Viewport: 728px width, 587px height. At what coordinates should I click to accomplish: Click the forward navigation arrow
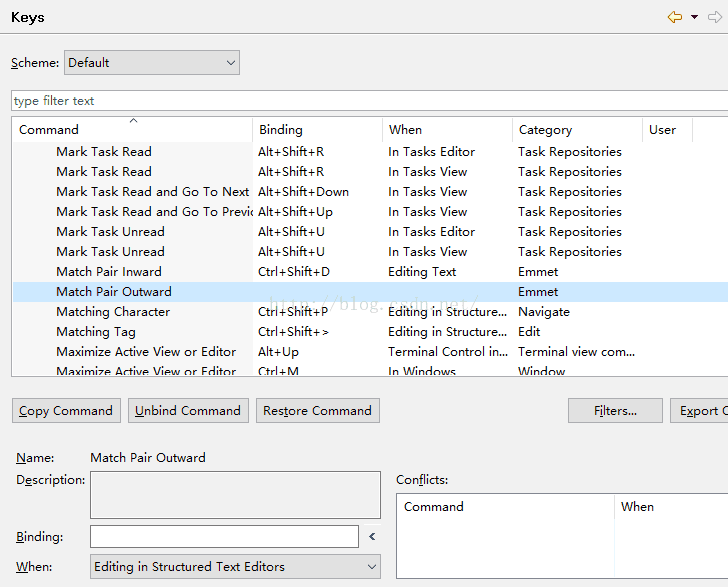(714, 17)
